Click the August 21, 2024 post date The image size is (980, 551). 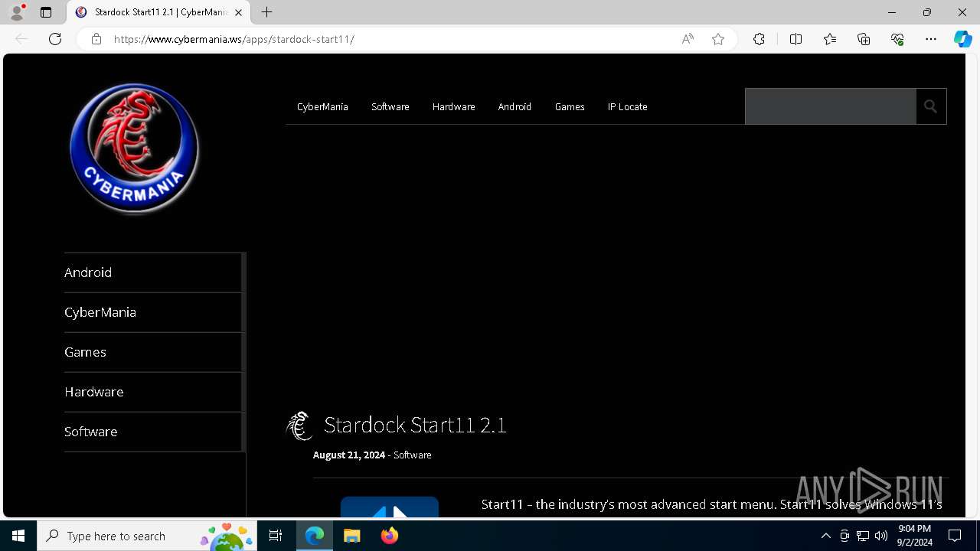point(349,455)
